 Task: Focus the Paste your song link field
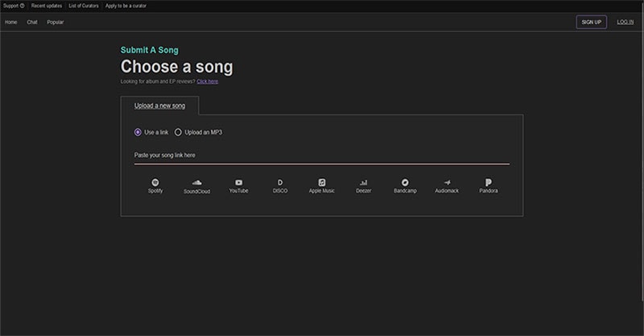[321, 156]
